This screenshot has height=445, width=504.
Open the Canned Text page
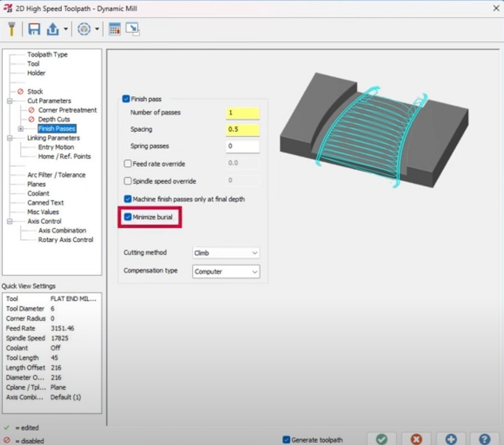[x=45, y=203]
